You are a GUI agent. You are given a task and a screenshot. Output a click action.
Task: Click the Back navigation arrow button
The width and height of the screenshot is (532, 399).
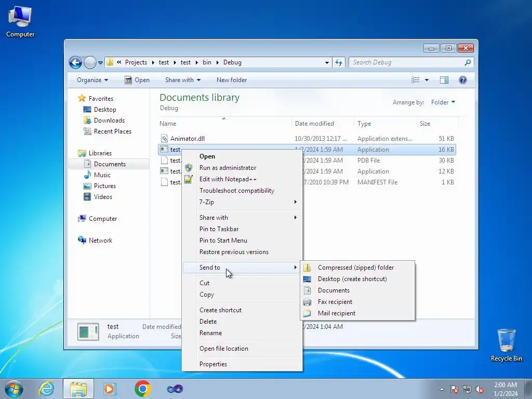tap(75, 62)
